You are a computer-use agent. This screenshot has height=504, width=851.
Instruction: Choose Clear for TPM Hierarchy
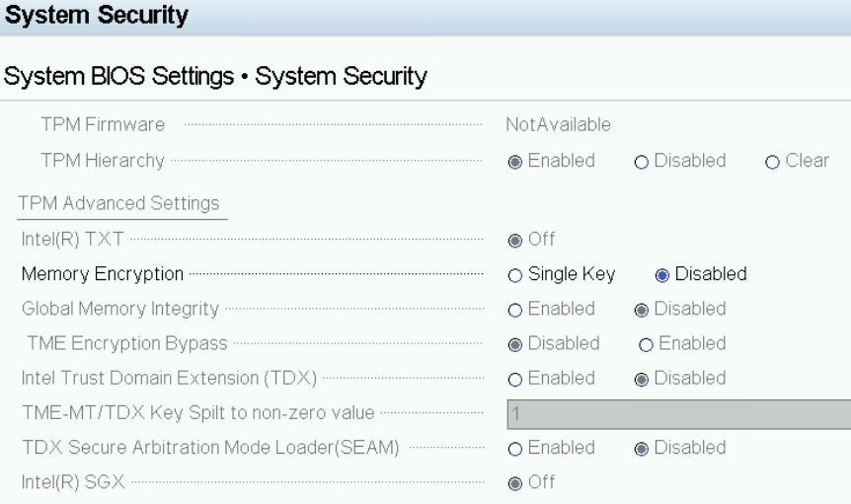point(773,162)
